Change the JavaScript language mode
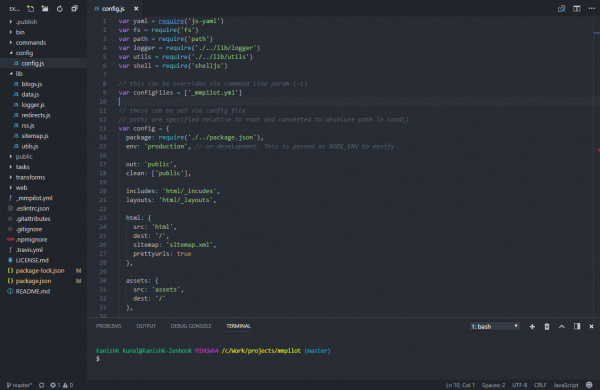This screenshot has height=390, width=600. click(566, 385)
